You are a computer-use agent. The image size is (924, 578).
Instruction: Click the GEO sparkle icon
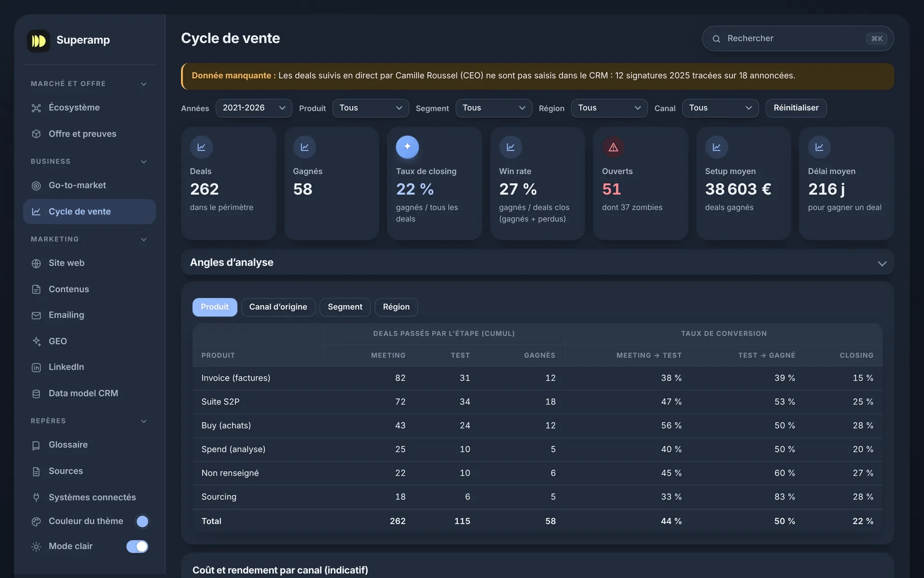[36, 342]
